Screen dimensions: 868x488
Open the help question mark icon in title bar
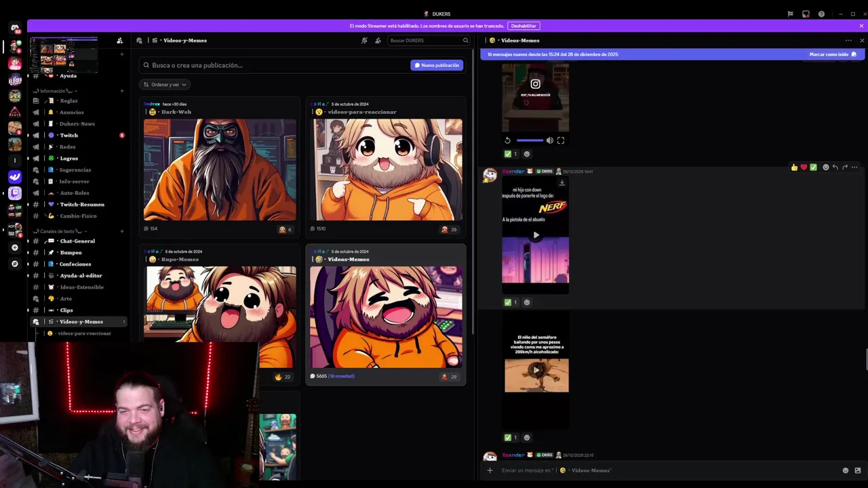pyautogui.click(x=821, y=14)
